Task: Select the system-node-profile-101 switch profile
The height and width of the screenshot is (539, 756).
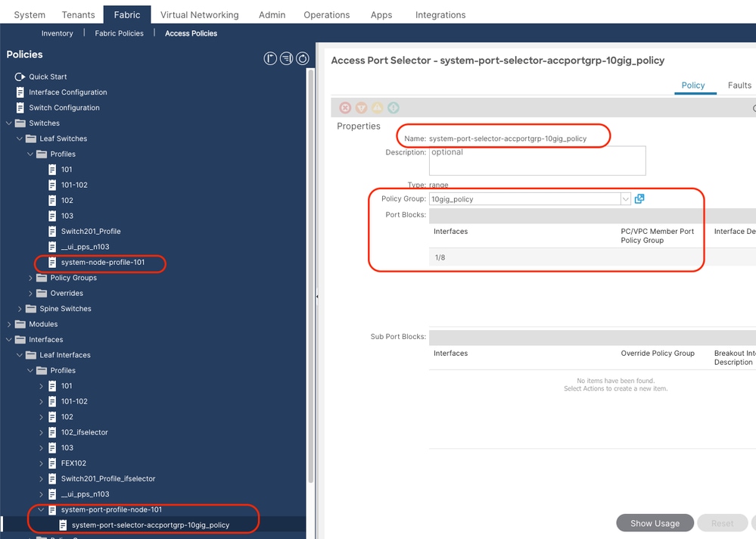Action: 103,262
